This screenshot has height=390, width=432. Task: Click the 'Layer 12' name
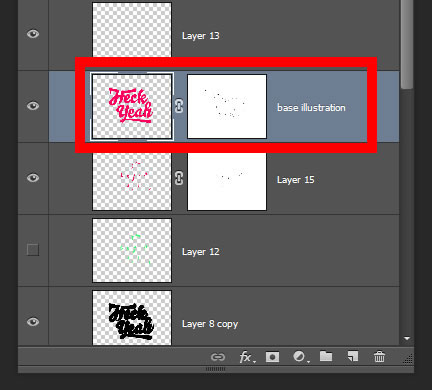click(x=201, y=252)
